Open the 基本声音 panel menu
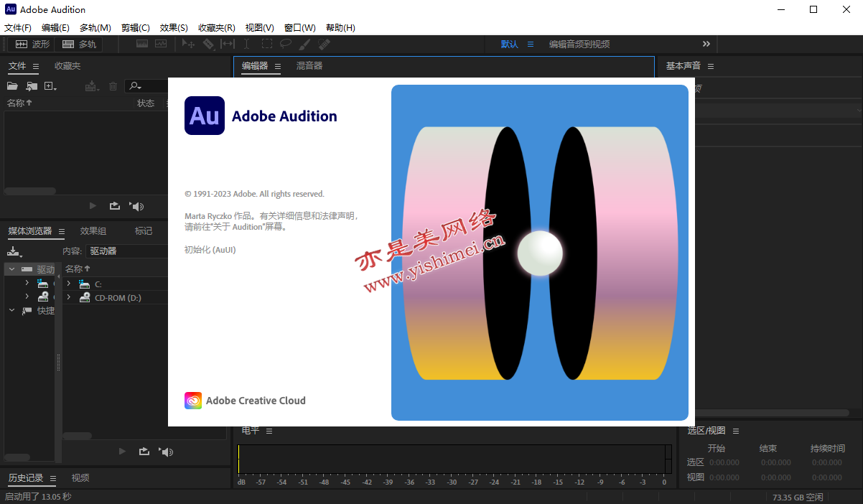This screenshot has height=504, width=863. pyautogui.click(x=711, y=66)
